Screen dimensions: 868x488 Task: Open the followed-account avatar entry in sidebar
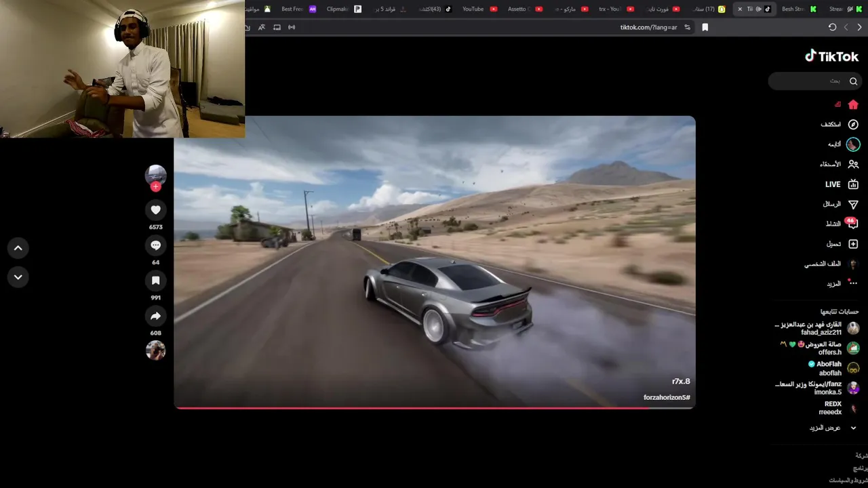[853, 144]
